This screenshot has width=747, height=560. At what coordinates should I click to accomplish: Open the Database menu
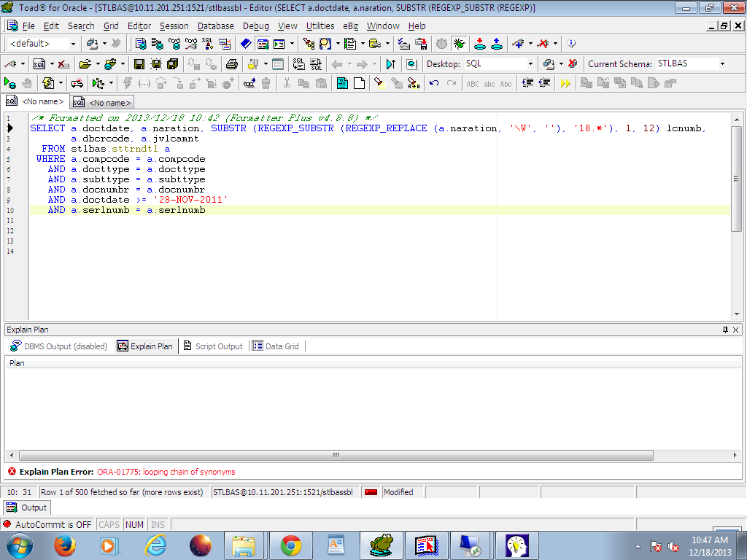click(215, 26)
